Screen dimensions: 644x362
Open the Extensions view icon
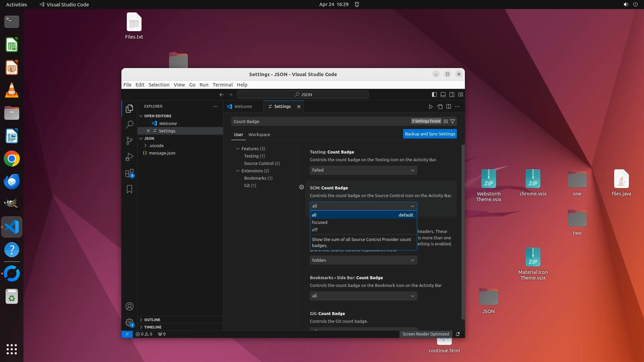129,173
